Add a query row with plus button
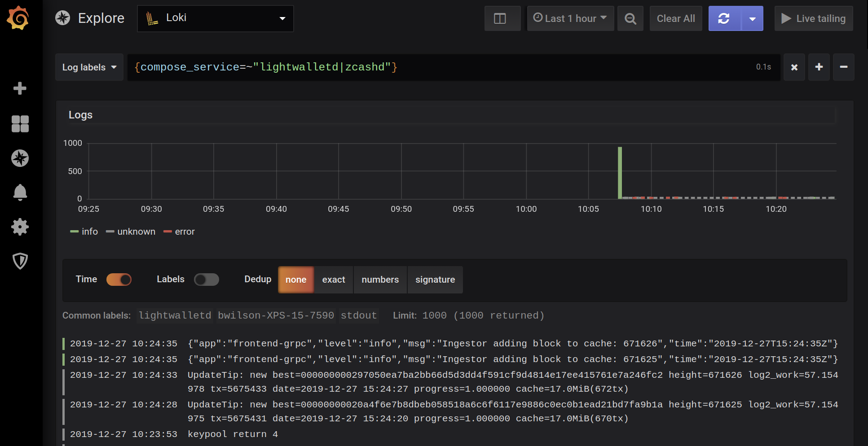 (x=819, y=67)
